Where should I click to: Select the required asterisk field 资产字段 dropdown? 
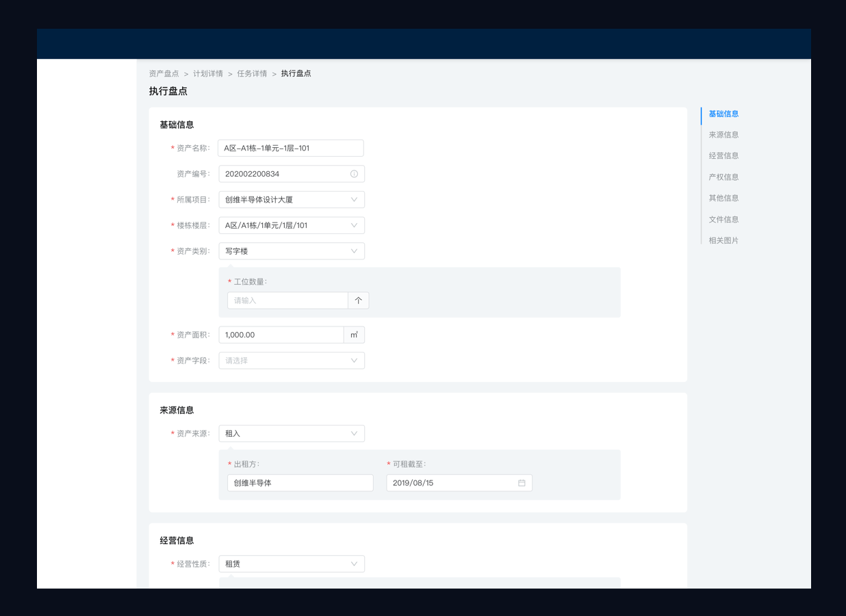pos(291,360)
